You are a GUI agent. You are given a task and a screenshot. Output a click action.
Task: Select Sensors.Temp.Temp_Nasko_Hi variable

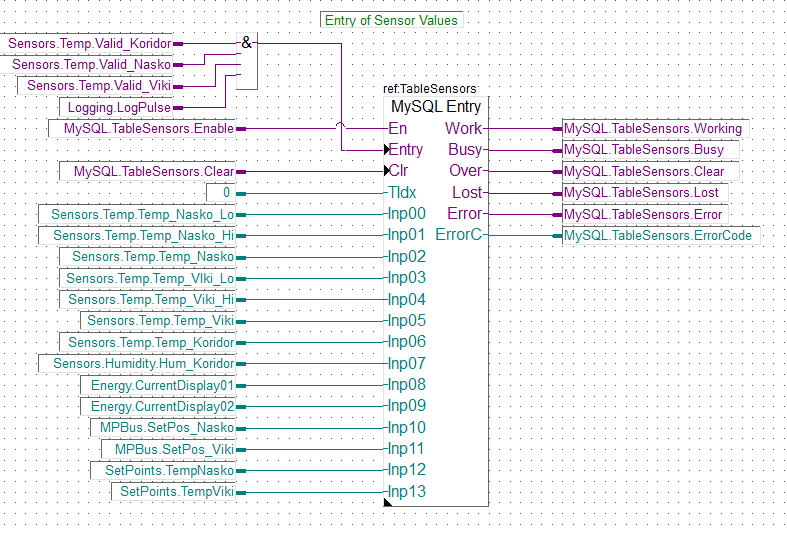click(x=138, y=236)
